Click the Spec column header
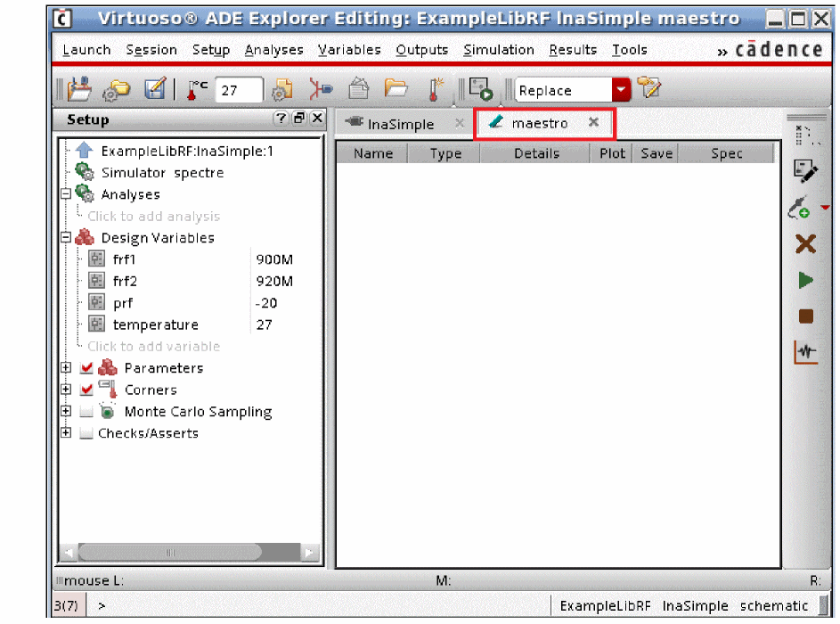840x624 pixels. tap(727, 153)
